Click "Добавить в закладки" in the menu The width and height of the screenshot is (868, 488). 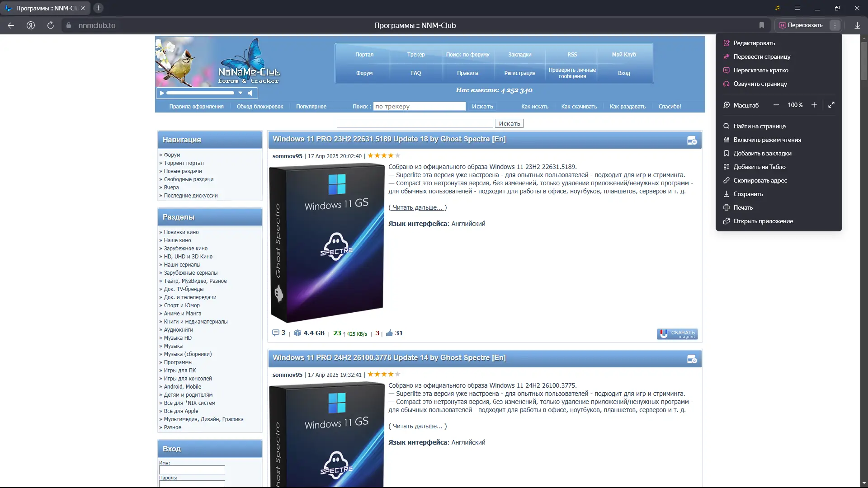762,153
